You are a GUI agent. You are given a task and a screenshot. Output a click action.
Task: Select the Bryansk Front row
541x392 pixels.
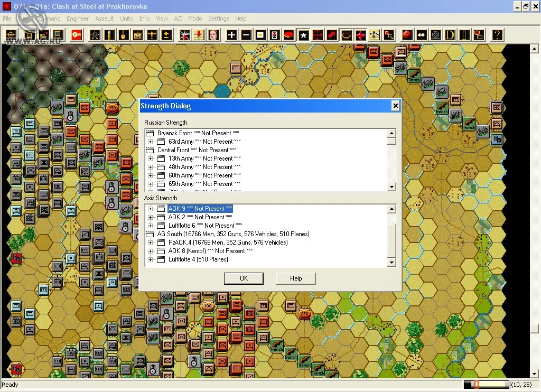tap(198, 133)
